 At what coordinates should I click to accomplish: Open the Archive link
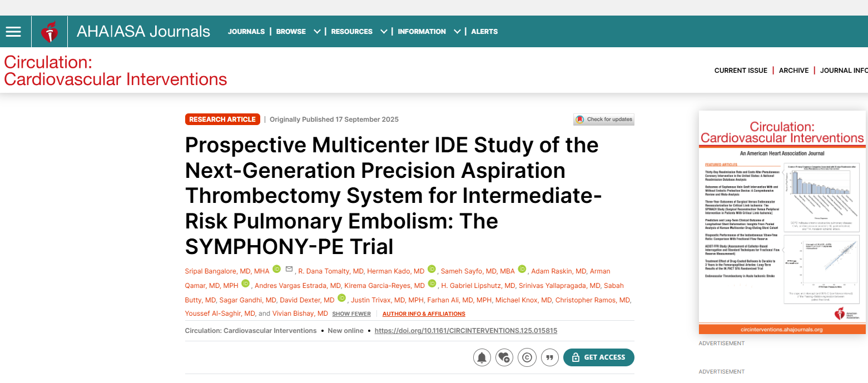coord(793,71)
